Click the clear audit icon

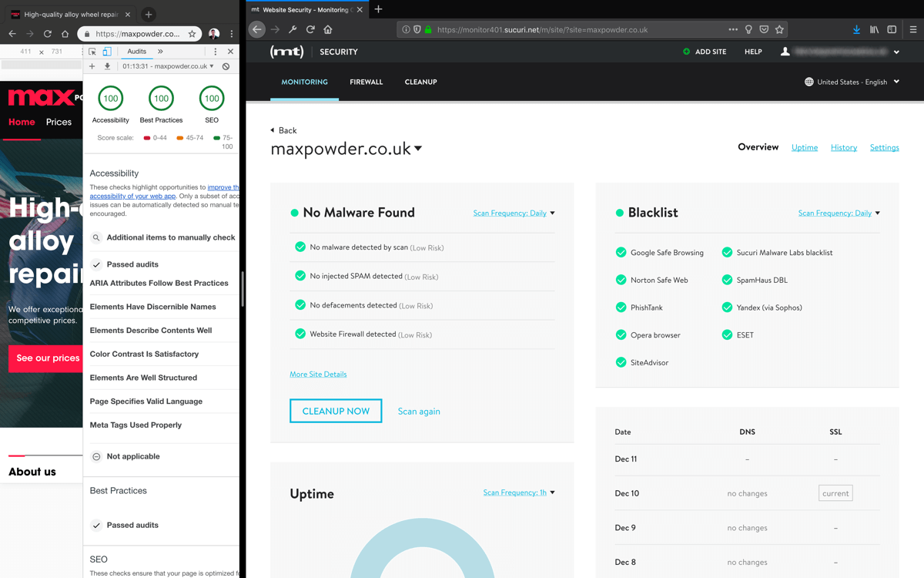click(226, 66)
